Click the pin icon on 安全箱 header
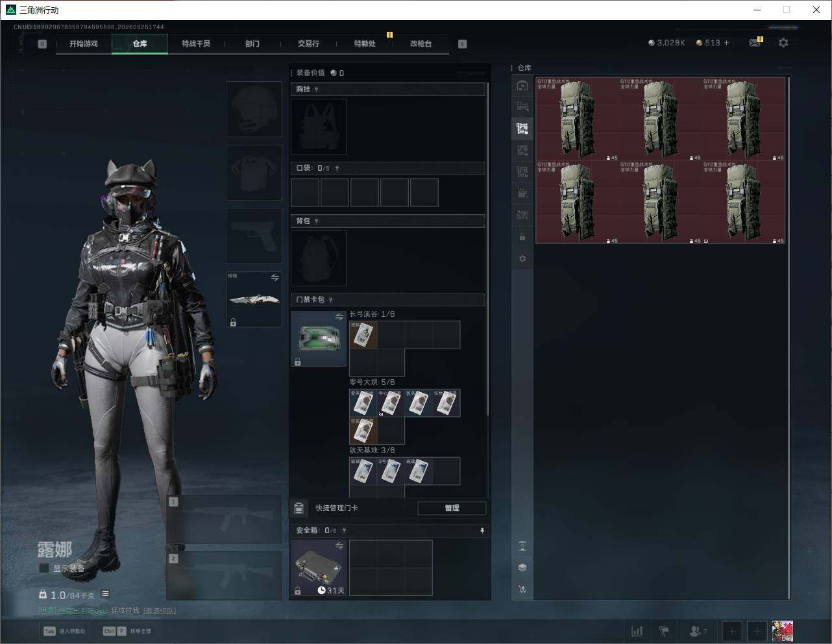Screen dimensions: 832x644 click(x=482, y=530)
